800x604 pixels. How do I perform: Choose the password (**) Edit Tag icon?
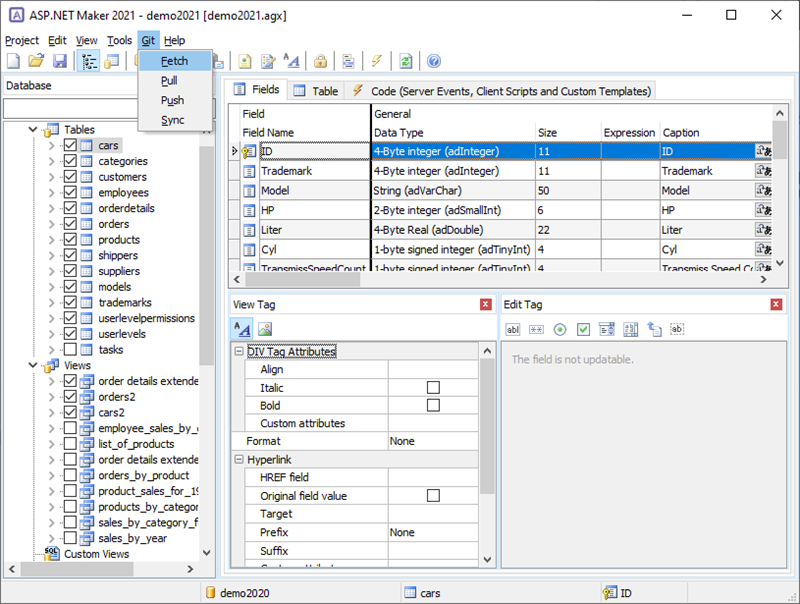(x=536, y=330)
